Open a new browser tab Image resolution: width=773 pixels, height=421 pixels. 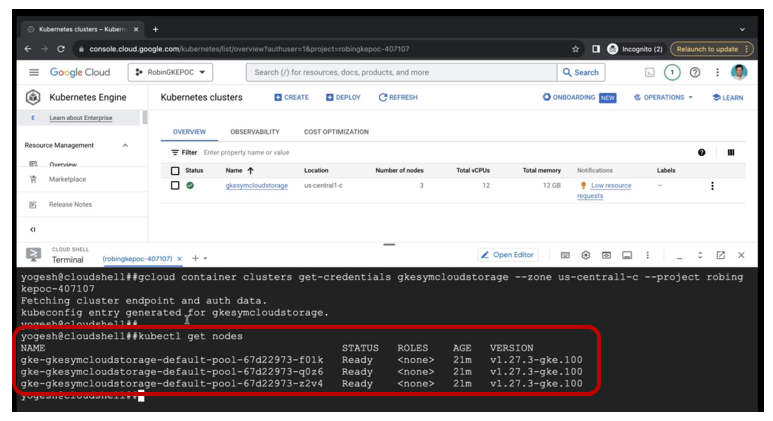click(155, 30)
